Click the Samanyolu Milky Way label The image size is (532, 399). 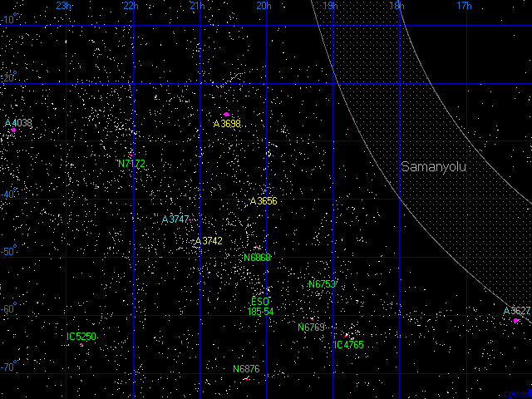click(x=434, y=167)
